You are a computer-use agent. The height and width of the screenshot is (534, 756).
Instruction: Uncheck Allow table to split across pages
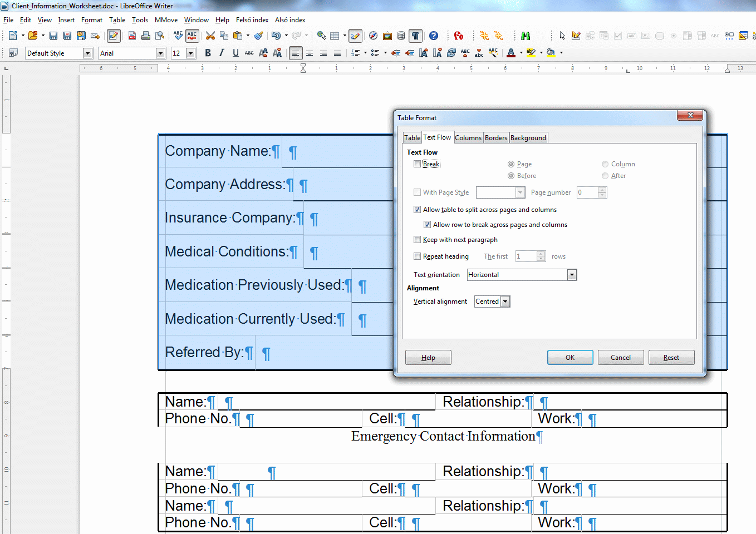417,210
